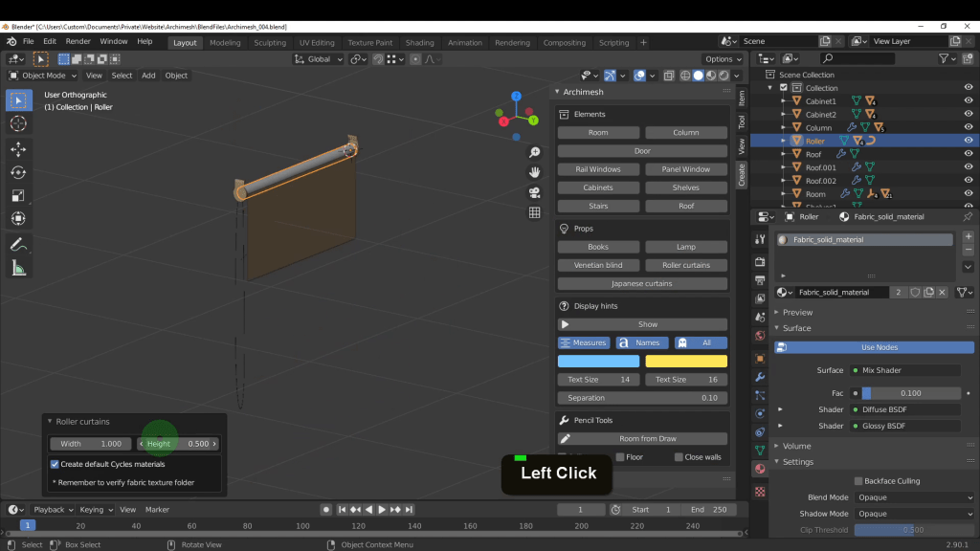Hide the Roller object in the outliner
The height and width of the screenshot is (551, 980).
[x=968, y=141]
